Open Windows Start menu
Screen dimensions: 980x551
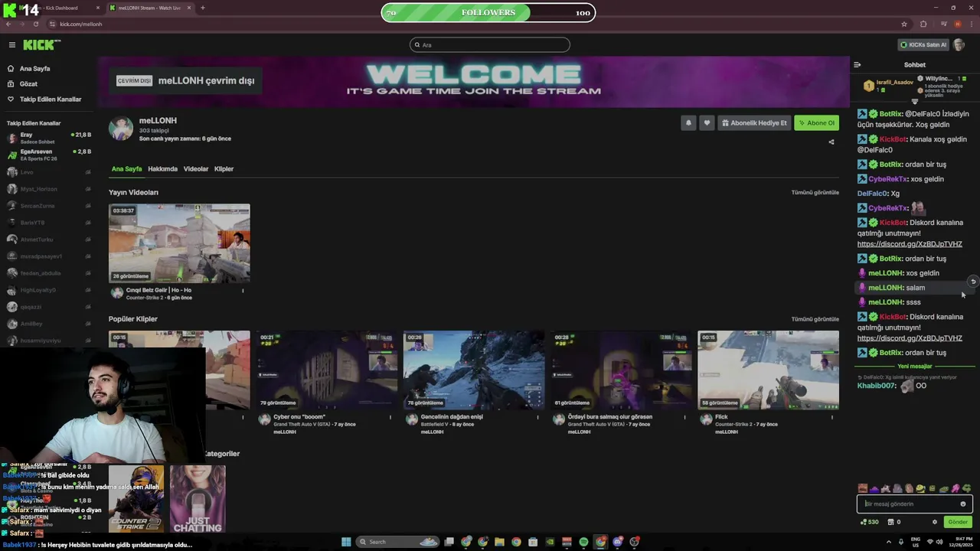click(346, 542)
